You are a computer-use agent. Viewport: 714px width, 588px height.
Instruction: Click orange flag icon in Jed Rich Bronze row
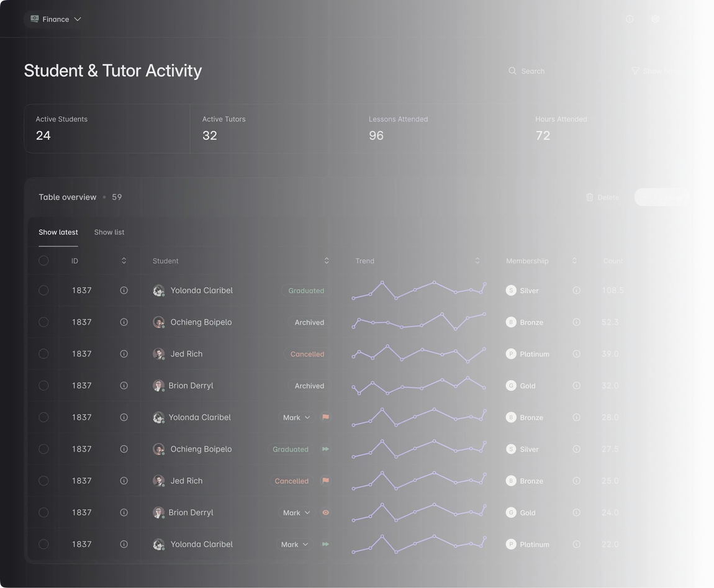325,481
